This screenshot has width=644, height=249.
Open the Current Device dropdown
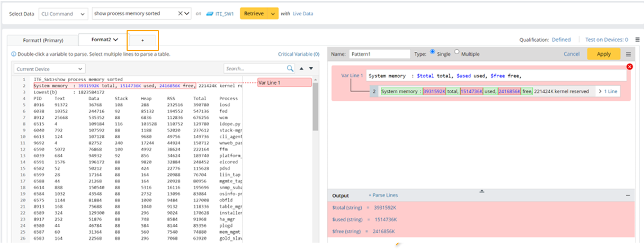pyautogui.click(x=49, y=69)
